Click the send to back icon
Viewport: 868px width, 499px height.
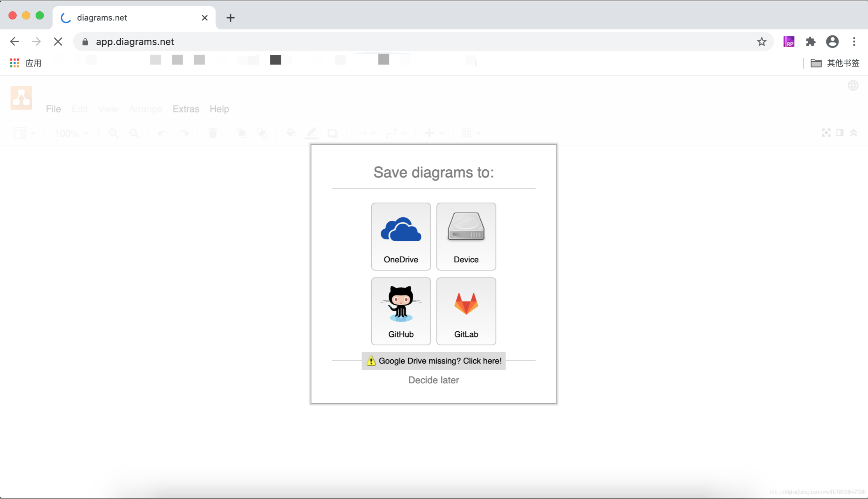click(x=262, y=133)
